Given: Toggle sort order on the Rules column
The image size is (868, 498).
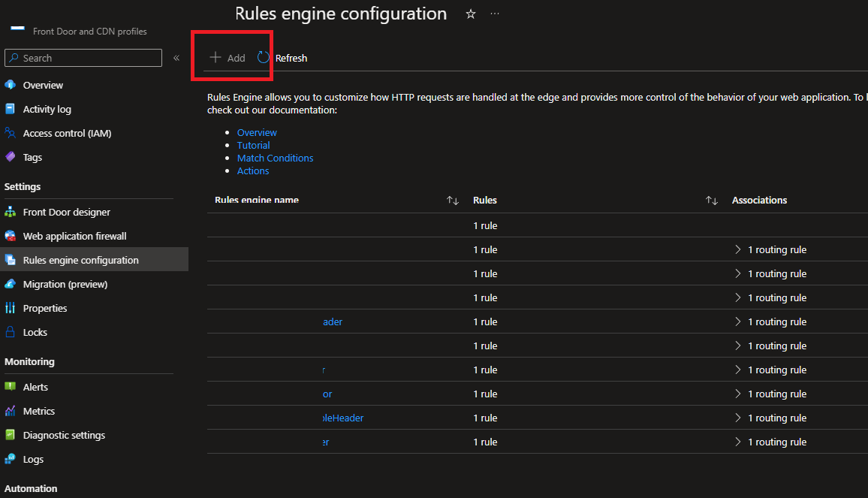Looking at the screenshot, I should click(x=712, y=200).
